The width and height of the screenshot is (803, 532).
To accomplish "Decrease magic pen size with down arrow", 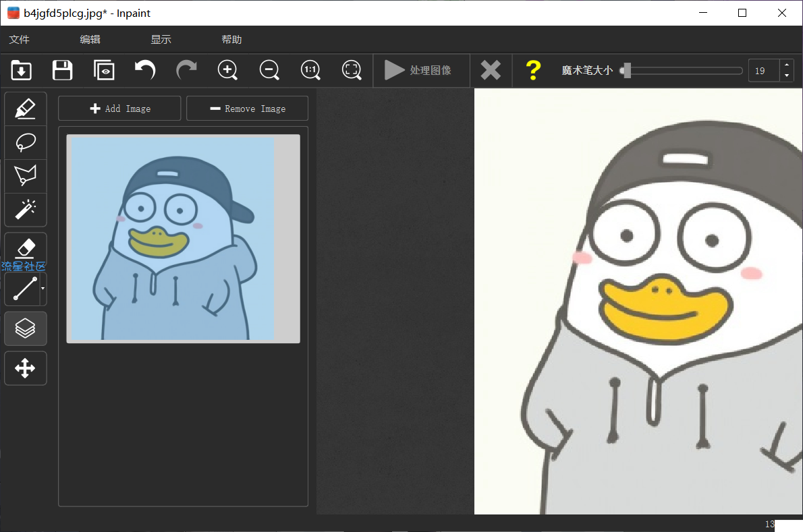I will [x=787, y=76].
